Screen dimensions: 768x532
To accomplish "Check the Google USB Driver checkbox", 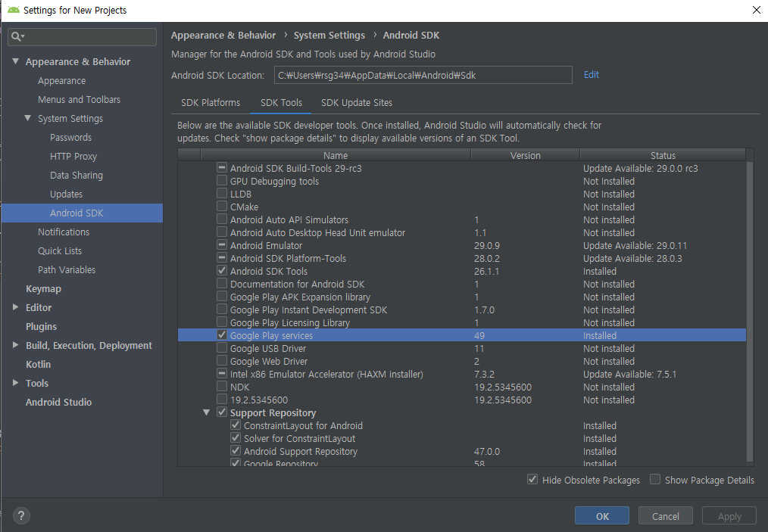I will (222, 348).
